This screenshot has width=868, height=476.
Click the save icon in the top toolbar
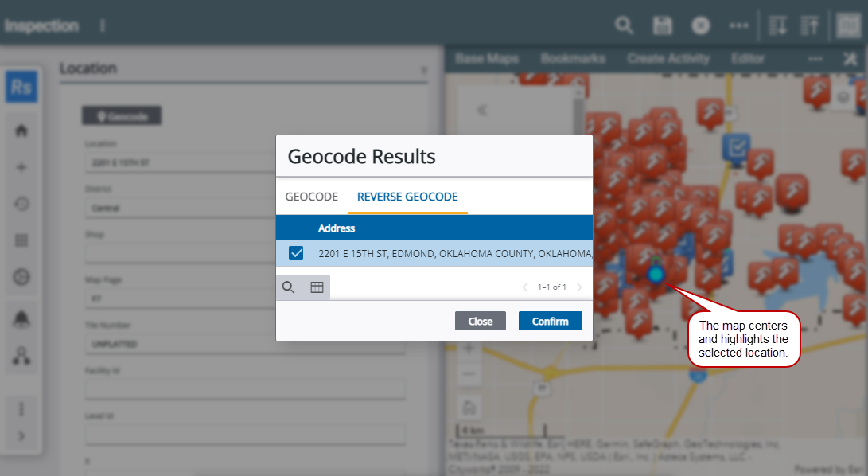pyautogui.click(x=662, y=25)
